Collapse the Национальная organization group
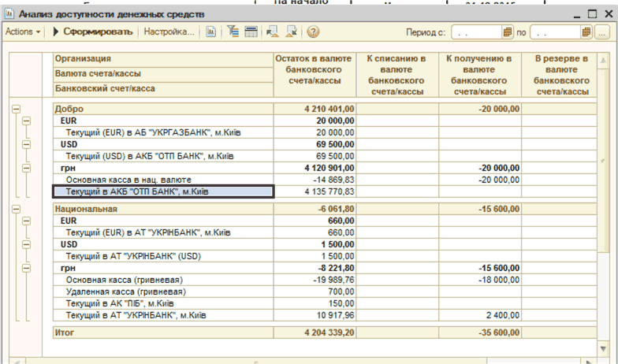The height and width of the screenshot is (364, 618). [x=16, y=210]
